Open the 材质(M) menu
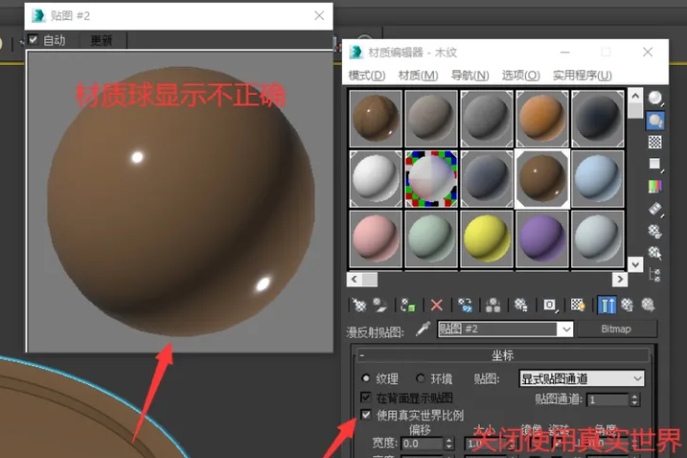 click(417, 75)
